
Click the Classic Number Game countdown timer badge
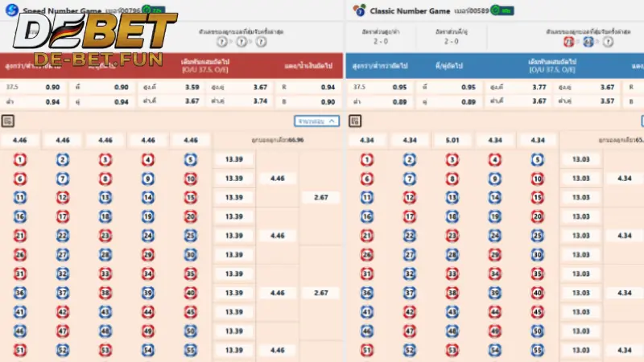(502, 10)
